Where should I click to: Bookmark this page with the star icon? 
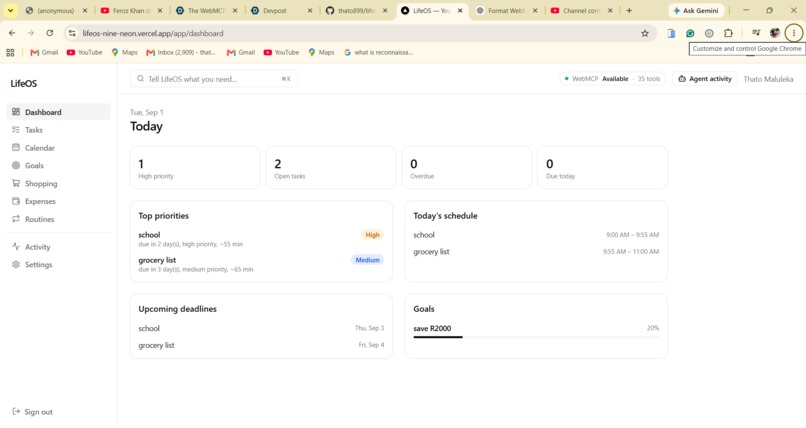(645, 33)
